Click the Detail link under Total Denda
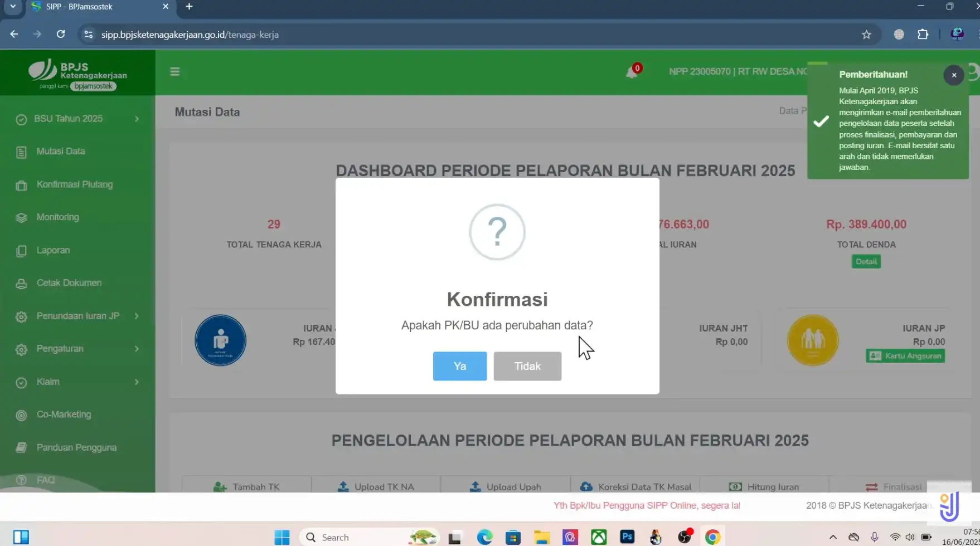This screenshot has width=980, height=546. 866,261
